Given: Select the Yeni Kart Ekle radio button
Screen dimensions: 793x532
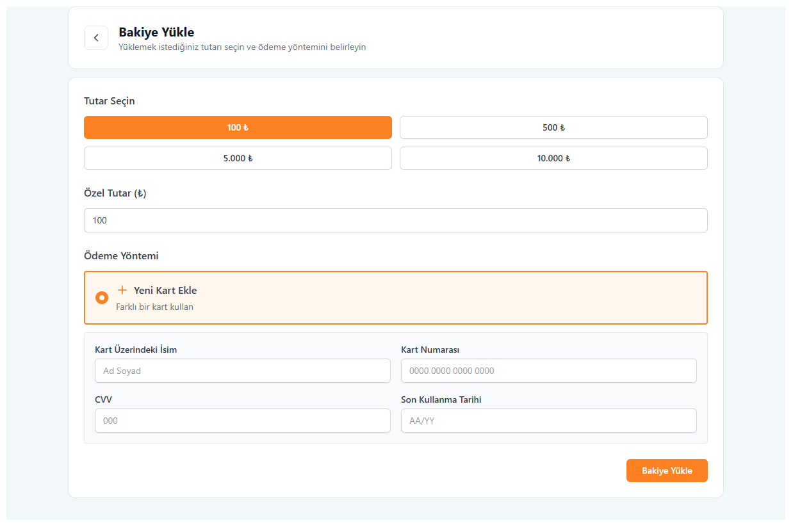Looking at the screenshot, I should tap(102, 298).
